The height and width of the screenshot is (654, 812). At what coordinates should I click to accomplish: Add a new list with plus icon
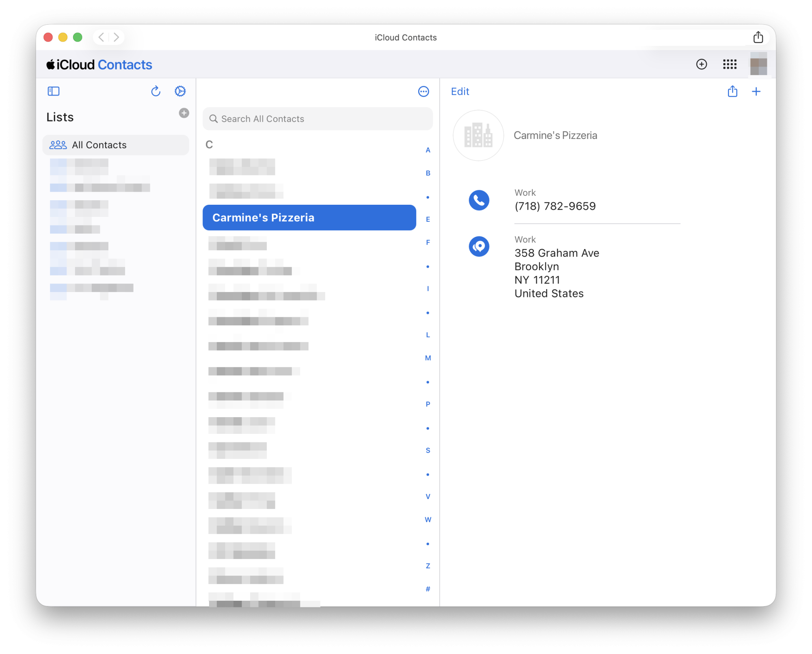[x=184, y=113]
